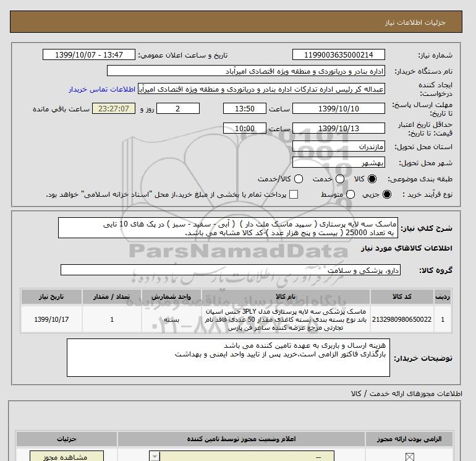Click the اطلاعات مجوزهای ارائه خدمت / کالا heading
The image size is (476, 461).
(407, 394)
